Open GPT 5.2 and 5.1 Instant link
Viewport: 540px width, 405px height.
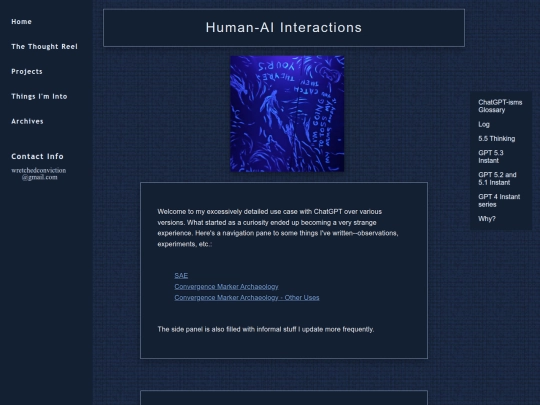pos(497,179)
